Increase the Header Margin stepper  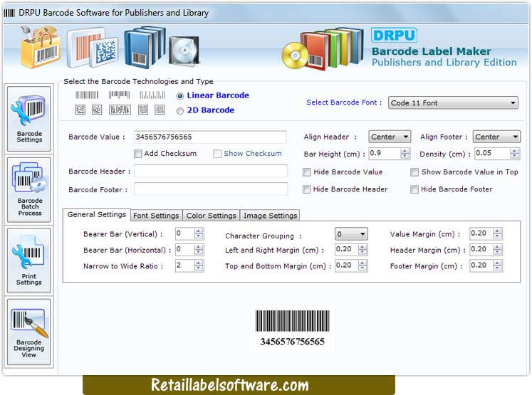pyautogui.click(x=497, y=247)
